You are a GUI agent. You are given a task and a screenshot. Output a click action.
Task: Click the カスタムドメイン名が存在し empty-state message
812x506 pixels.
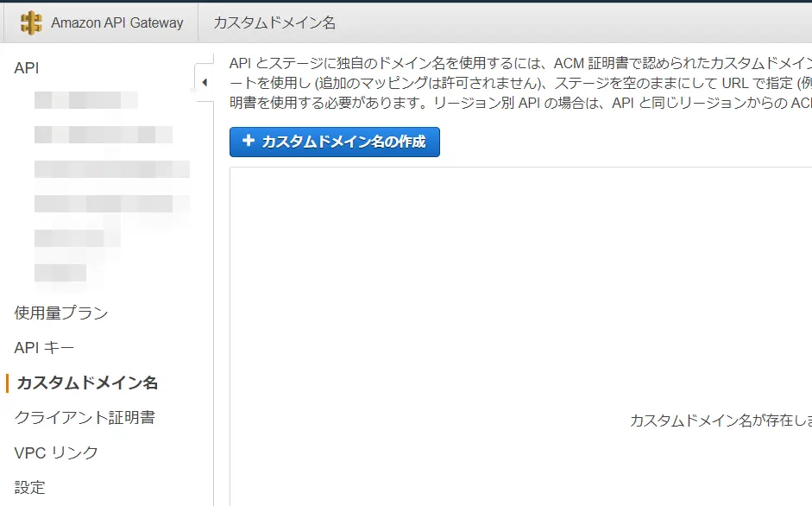(721, 421)
